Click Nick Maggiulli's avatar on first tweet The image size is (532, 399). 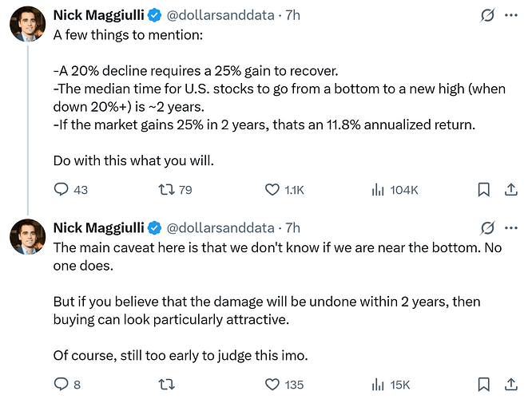(x=27, y=24)
